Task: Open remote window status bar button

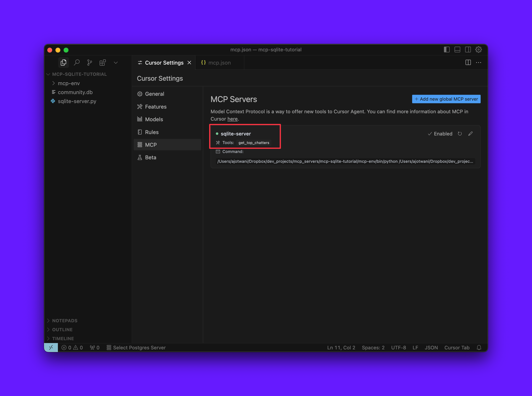Action: click(x=51, y=348)
